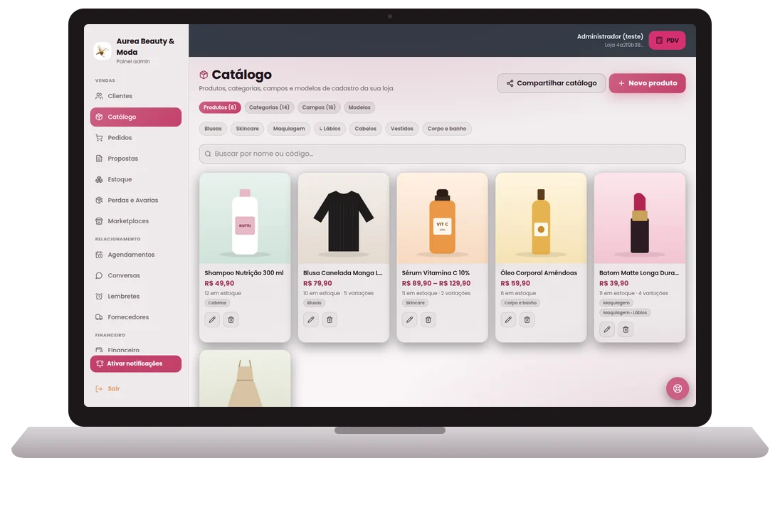Edit the Batom Matte Longa Dura product
Screen dimensions: 780x532
tap(607, 329)
